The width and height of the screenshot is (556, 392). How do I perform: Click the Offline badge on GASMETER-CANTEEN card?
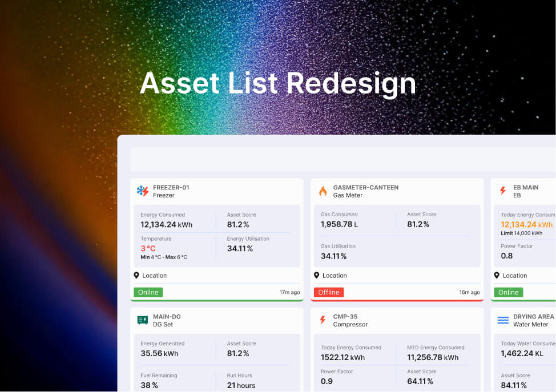click(x=329, y=292)
